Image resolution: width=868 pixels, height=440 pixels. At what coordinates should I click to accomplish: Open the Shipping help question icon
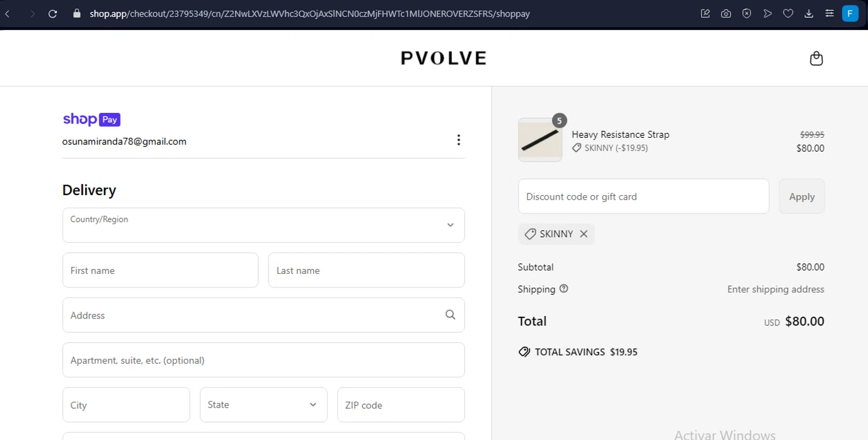[x=564, y=288]
